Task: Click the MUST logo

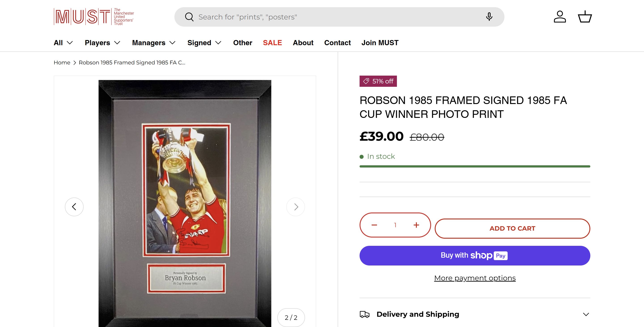Action: pyautogui.click(x=94, y=17)
